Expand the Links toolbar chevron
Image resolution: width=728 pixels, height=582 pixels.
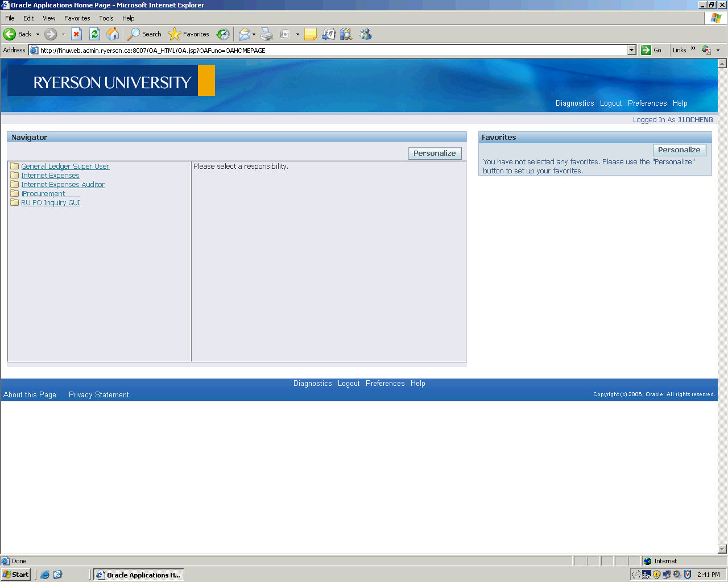tap(693, 49)
